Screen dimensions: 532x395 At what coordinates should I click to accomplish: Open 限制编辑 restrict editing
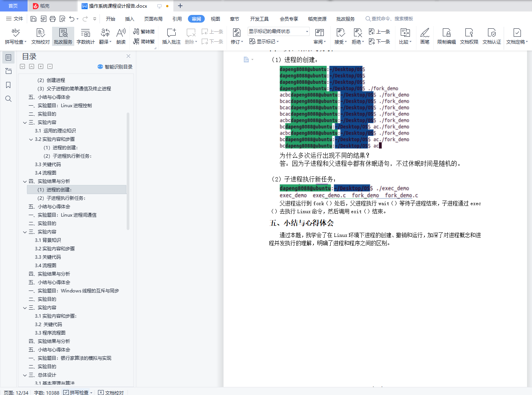click(447, 36)
